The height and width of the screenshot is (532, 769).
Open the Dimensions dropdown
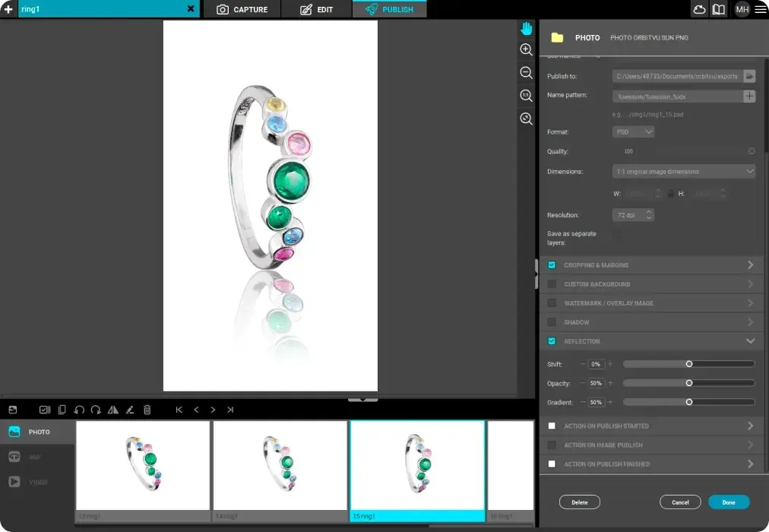click(683, 172)
